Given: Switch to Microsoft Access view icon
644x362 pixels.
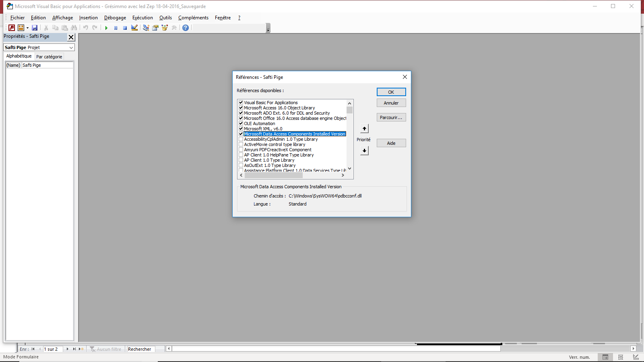Looking at the screenshot, I should (12, 28).
